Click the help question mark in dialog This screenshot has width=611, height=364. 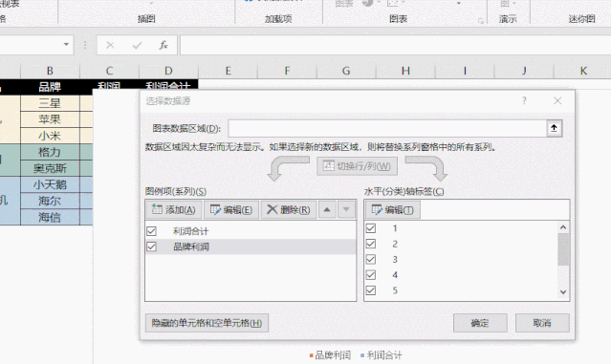524,101
